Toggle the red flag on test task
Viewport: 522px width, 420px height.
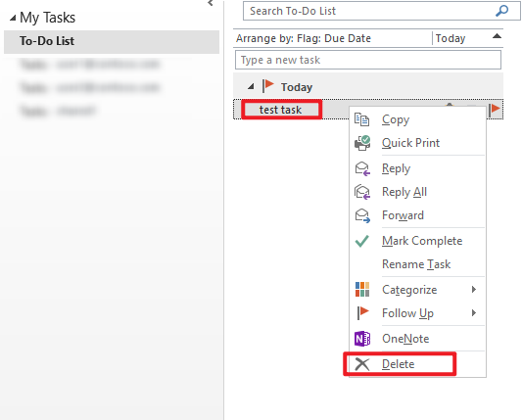(x=495, y=110)
